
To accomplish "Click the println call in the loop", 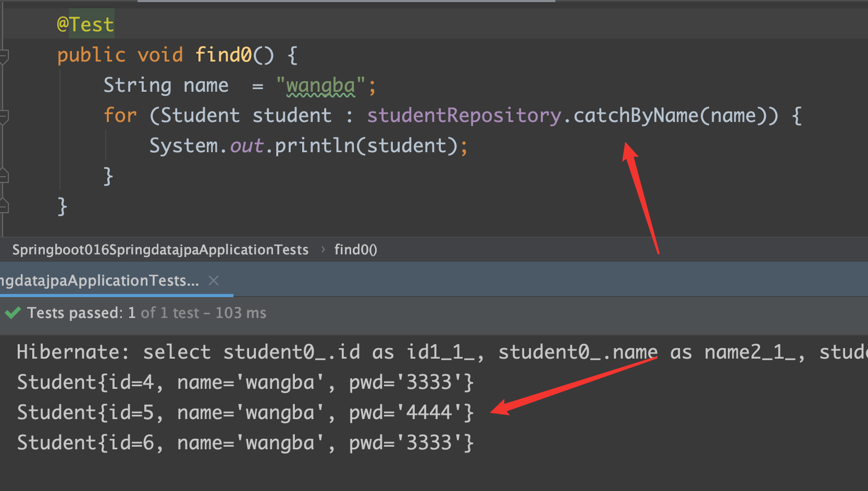I will (x=314, y=146).
